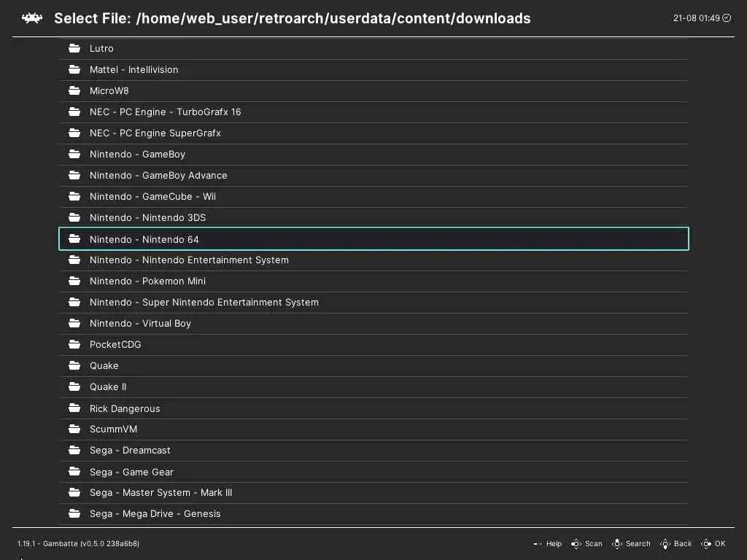The image size is (747, 560).
Task: Open NEC - PC Engine SuperGrafx
Action: (x=373, y=133)
